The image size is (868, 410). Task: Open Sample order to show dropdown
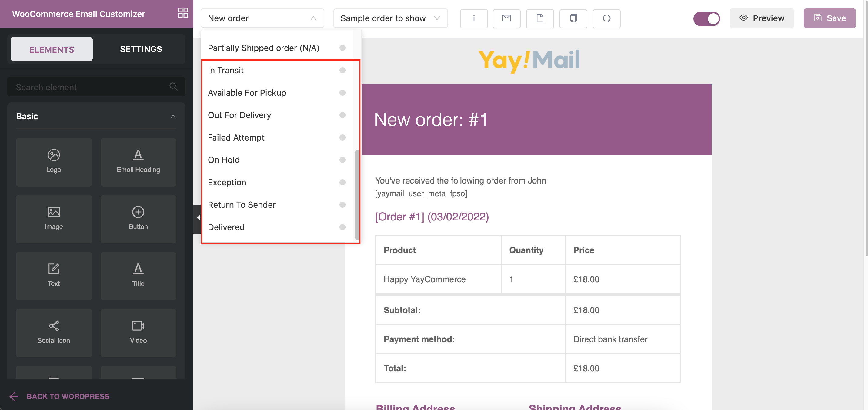pos(390,18)
